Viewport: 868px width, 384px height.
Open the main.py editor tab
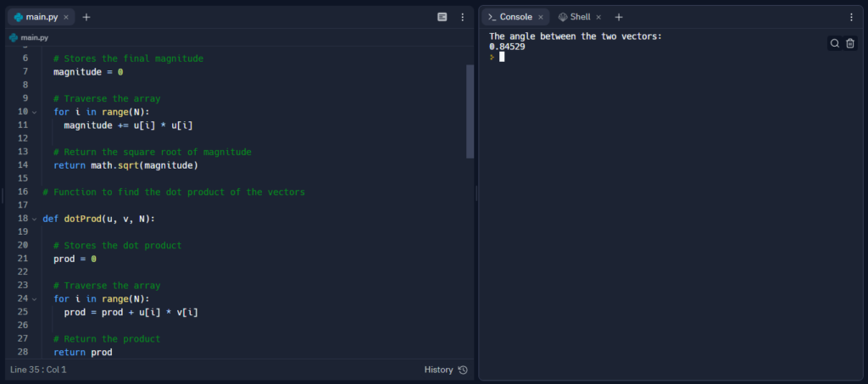(x=42, y=17)
